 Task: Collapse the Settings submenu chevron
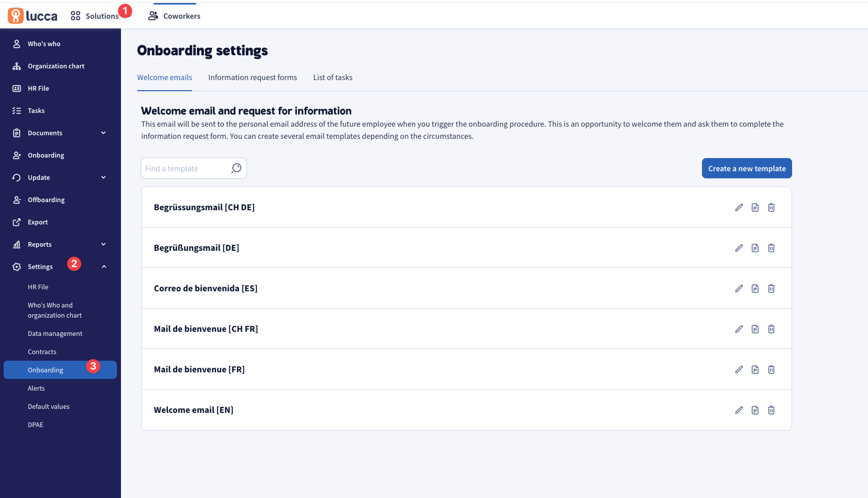click(x=104, y=266)
